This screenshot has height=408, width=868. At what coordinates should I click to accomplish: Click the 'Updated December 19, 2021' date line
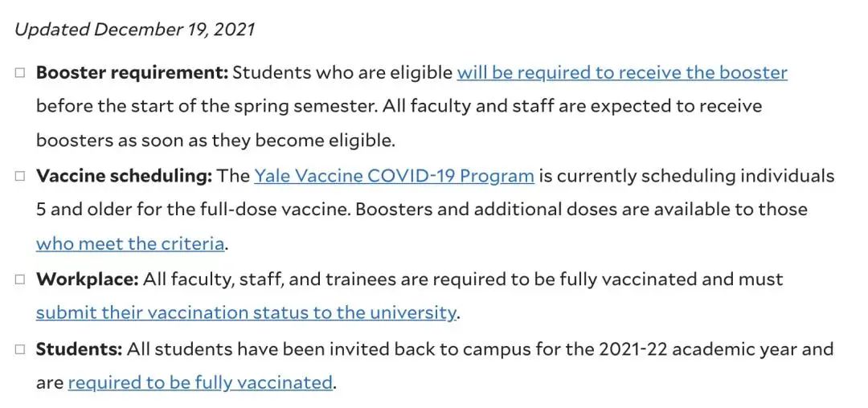pyautogui.click(x=134, y=29)
